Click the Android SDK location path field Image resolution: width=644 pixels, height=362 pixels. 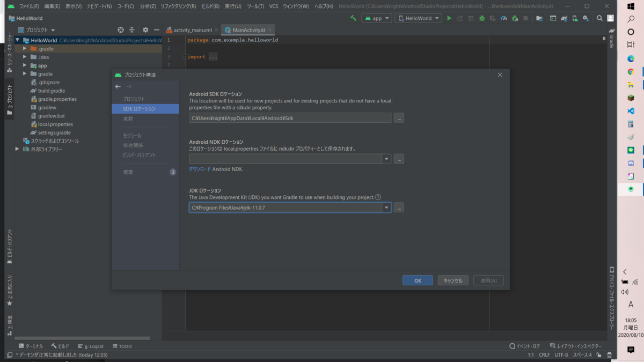pyautogui.click(x=290, y=118)
